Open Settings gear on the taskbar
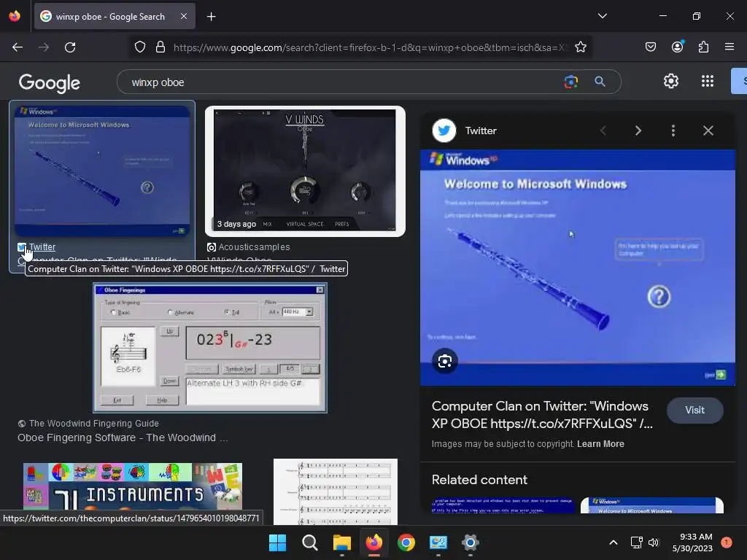The image size is (747, 560). [x=470, y=542]
